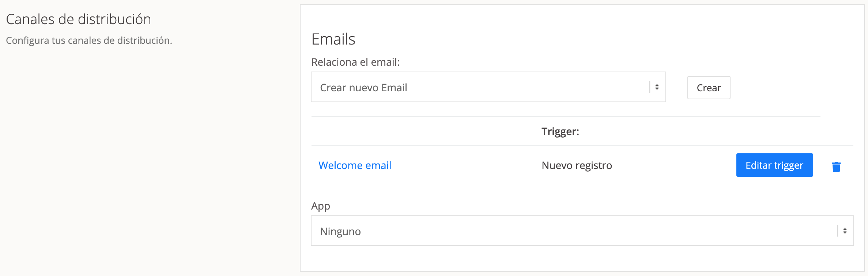Select the 'Nuevo registro' trigger text
This screenshot has height=276, width=868.
tap(577, 165)
